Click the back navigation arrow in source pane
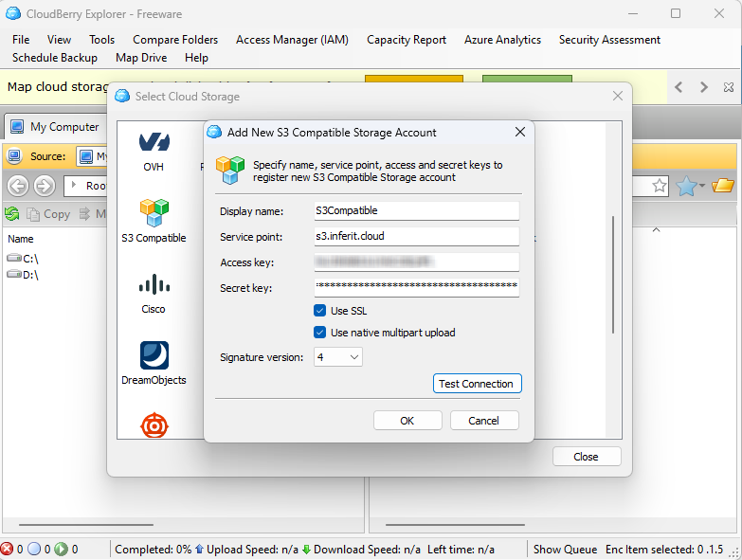This screenshot has width=742, height=560. [18, 186]
